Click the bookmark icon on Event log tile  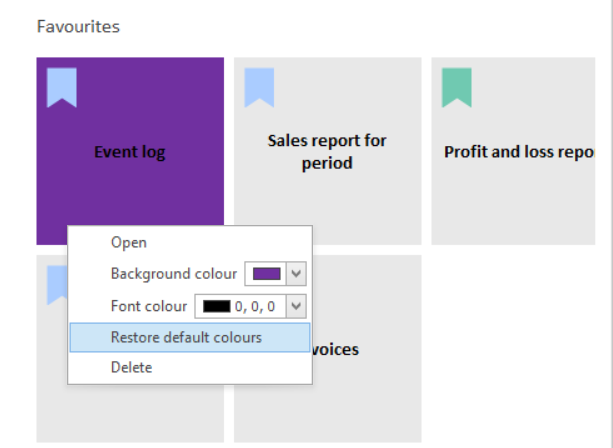click(62, 88)
